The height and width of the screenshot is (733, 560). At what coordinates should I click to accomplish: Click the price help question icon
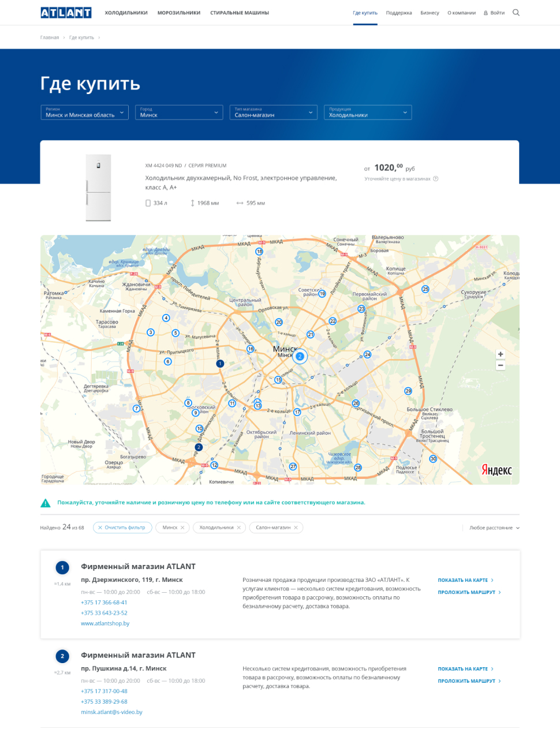(x=436, y=179)
